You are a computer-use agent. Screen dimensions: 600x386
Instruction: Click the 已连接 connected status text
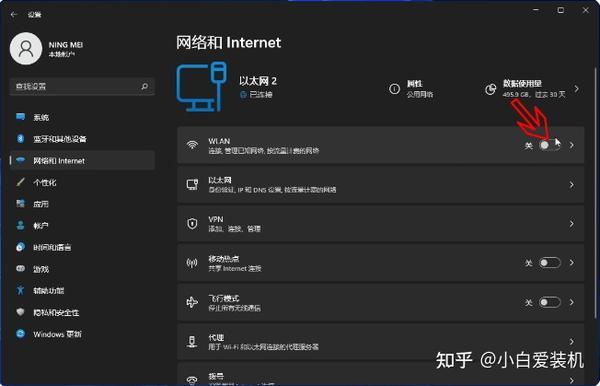261,94
